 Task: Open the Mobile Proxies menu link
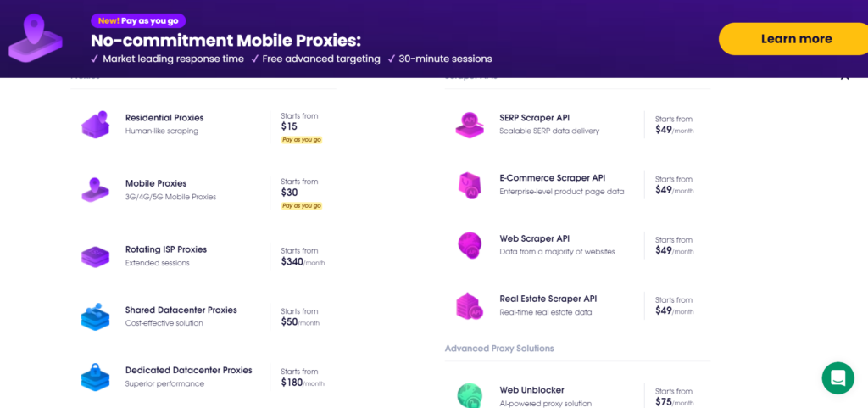156,183
